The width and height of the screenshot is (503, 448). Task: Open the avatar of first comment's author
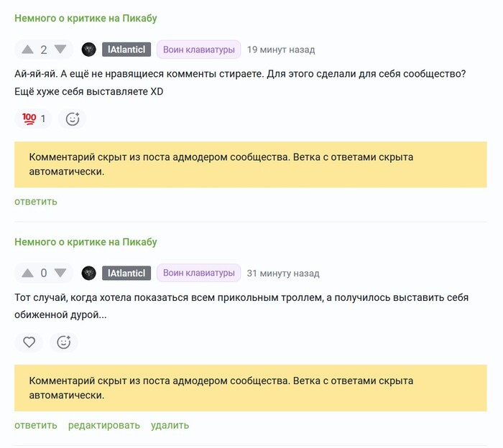click(89, 50)
